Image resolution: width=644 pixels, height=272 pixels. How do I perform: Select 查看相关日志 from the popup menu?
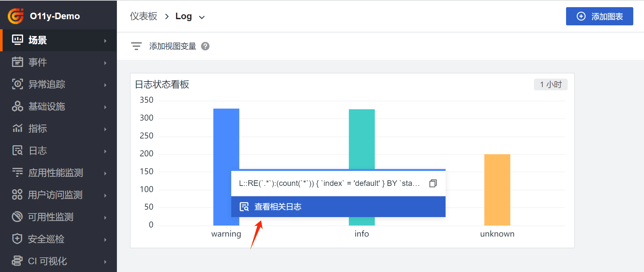(278, 207)
